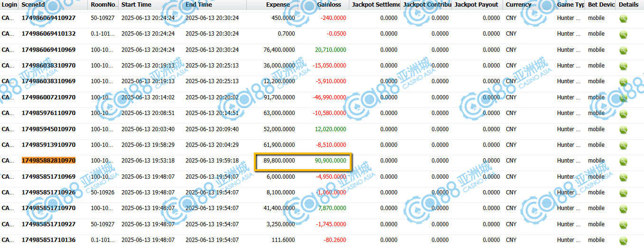Open details icon for scene 174986069410132
The width and height of the screenshot is (644, 250).
[x=623, y=34]
